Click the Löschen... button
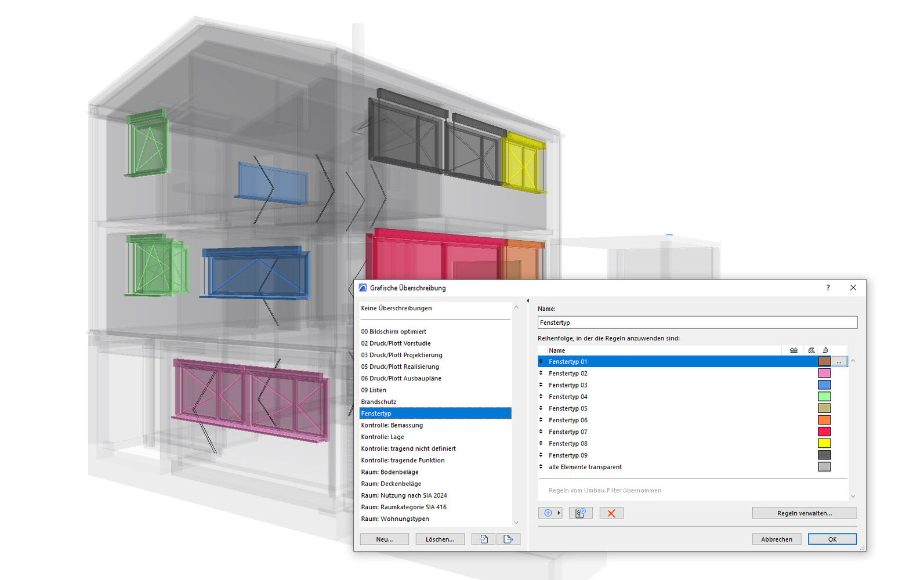 pos(440,539)
